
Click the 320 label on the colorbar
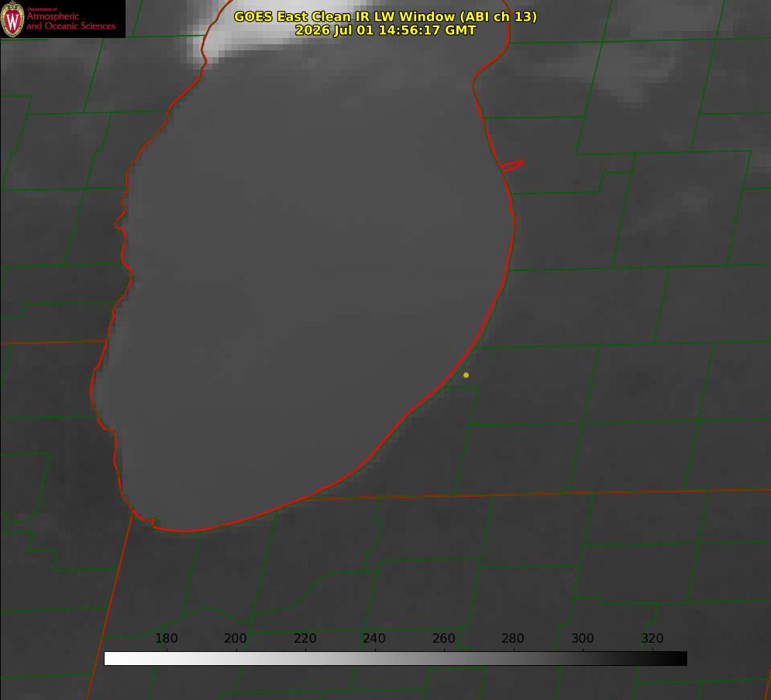(x=652, y=638)
